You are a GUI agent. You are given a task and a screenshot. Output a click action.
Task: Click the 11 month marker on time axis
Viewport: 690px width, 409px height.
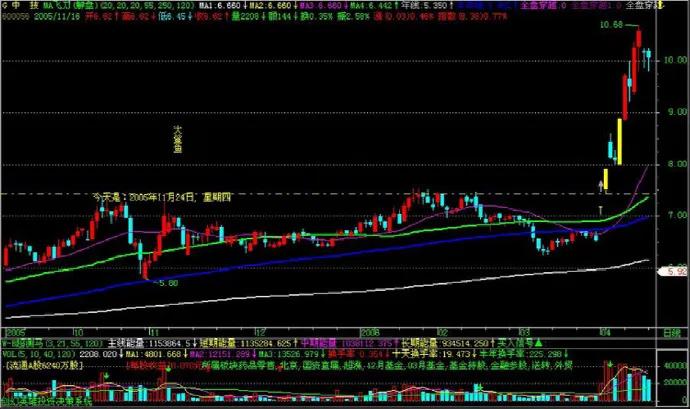(x=154, y=332)
